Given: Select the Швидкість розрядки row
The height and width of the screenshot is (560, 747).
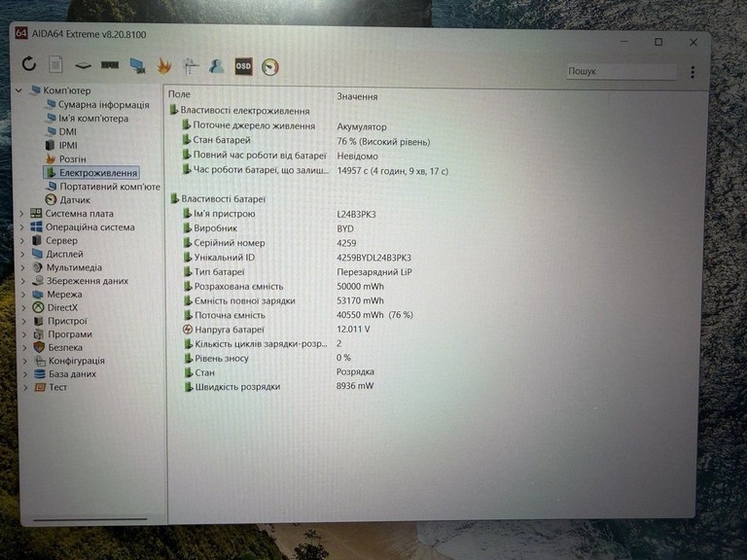Looking at the screenshot, I should [x=279, y=386].
